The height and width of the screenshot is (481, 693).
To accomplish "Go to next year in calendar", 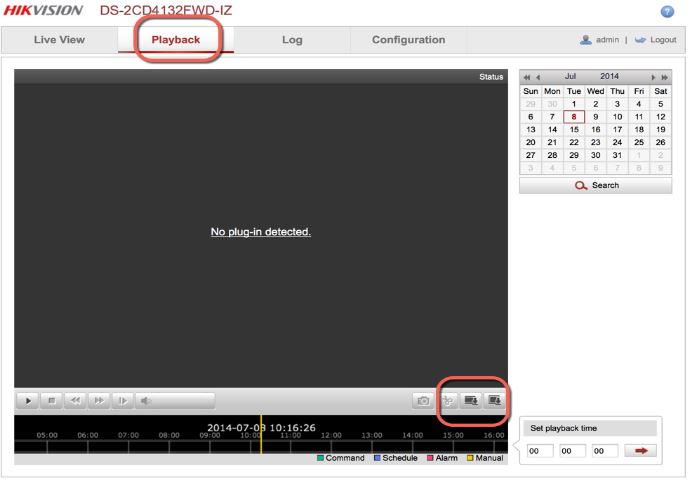I will tap(664, 77).
